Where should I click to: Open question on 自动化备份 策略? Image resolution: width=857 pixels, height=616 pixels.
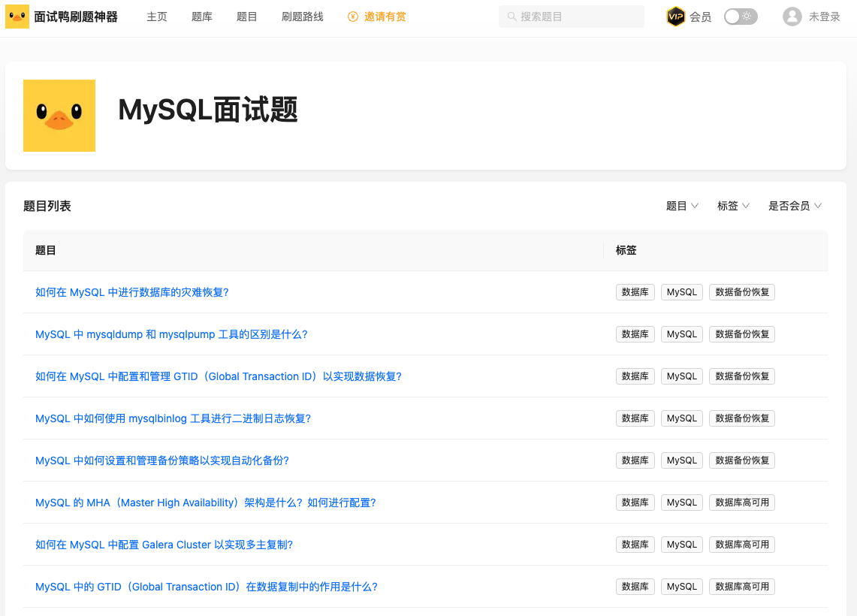161,460
